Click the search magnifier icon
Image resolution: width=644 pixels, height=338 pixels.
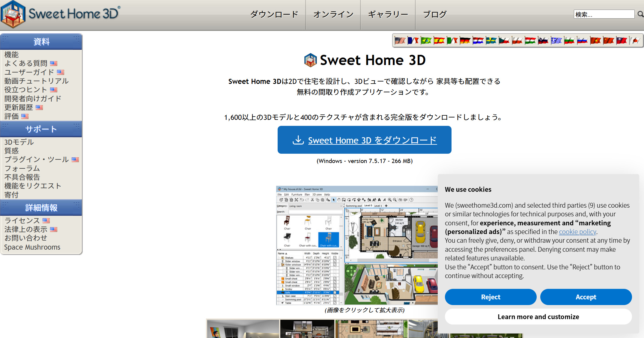[640, 14]
